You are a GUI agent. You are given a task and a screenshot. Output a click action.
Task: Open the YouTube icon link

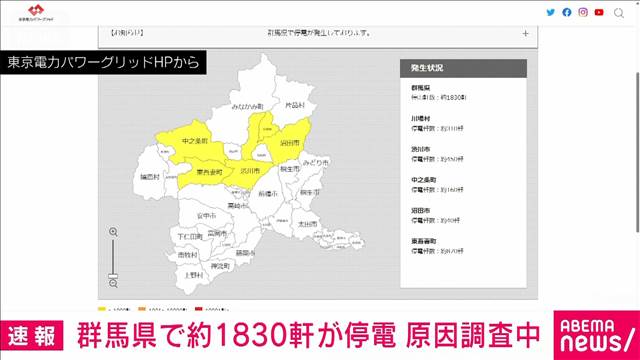[599, 12]
